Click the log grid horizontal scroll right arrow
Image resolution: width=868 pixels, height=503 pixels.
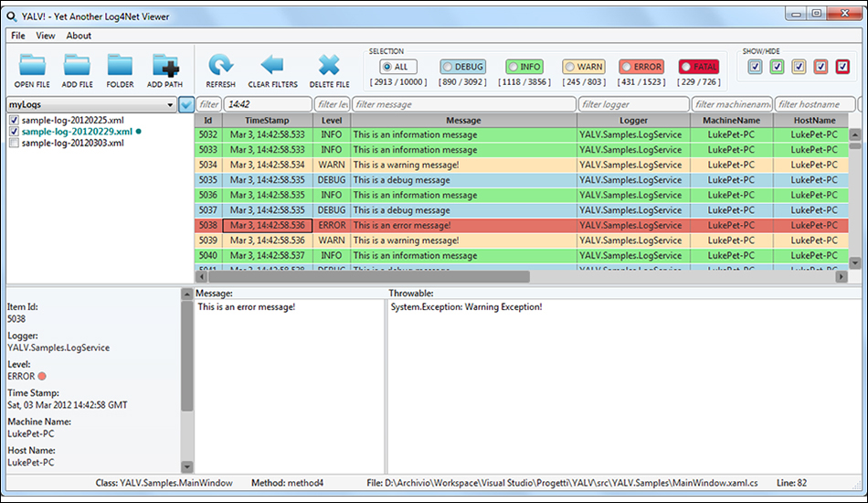[842, 276]
